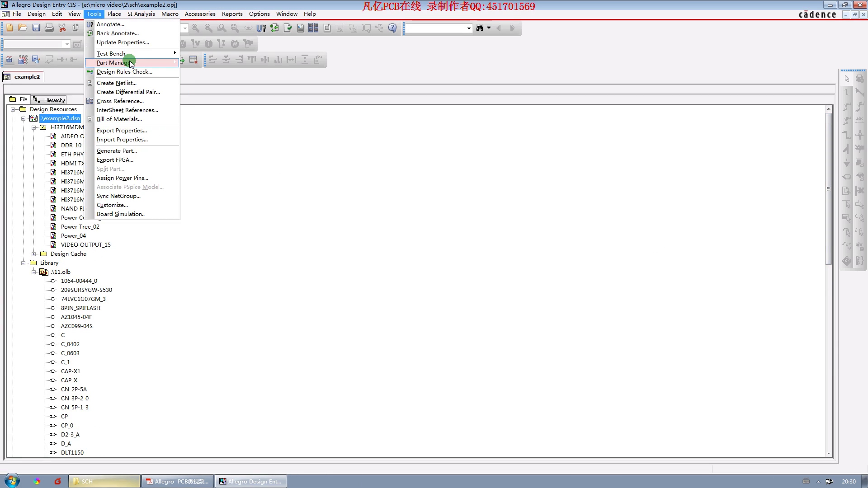Click Cross Reference menu option
This screenshot has height=488, width=868.
[120, 101]
